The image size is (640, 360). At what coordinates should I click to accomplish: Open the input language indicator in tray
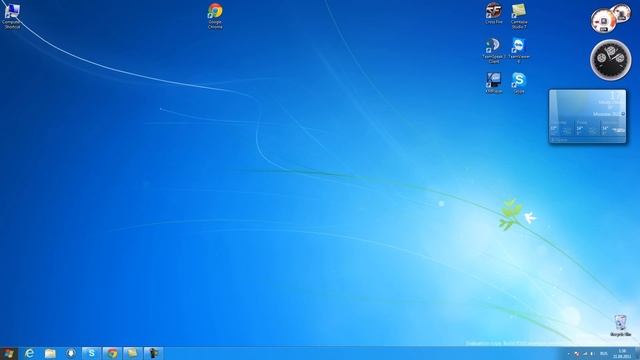click(604, 354)
